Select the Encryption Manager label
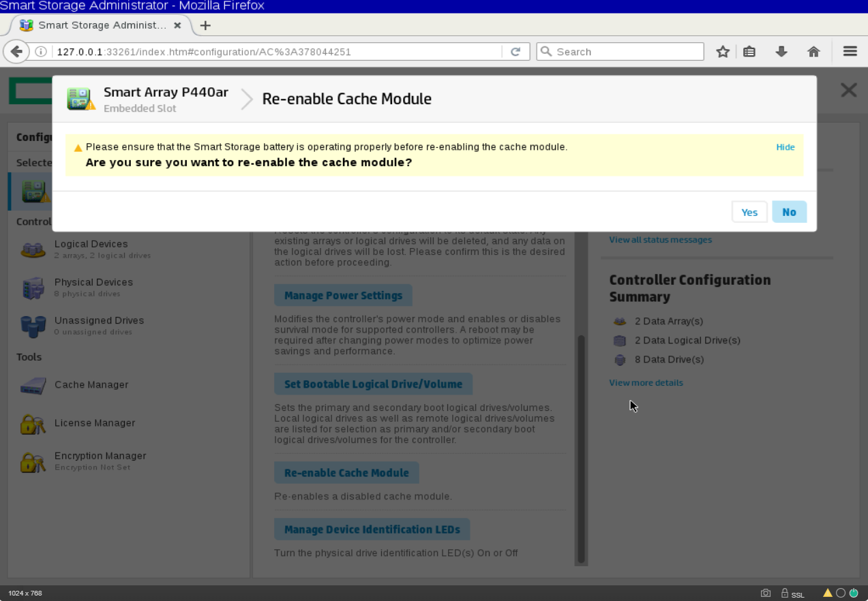 [100, 456]
